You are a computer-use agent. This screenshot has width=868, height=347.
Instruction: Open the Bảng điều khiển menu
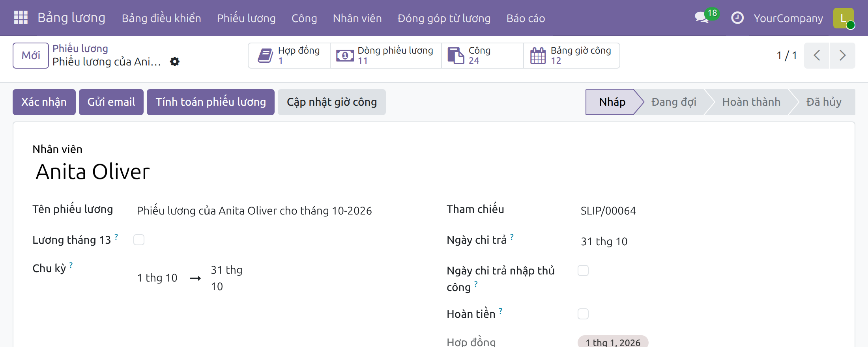click(161, 18)
